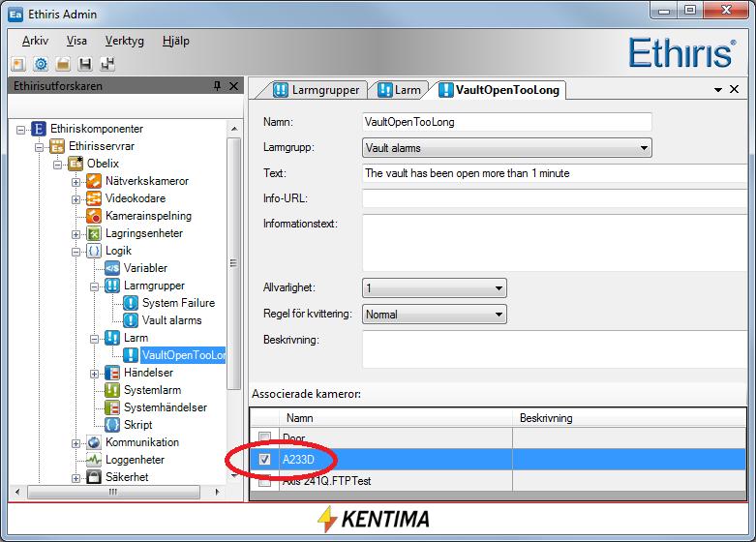Collapse the Ethiriskomponenter tree node
The width and height of the screenshot is (756, 542).
tap(20, 130)
